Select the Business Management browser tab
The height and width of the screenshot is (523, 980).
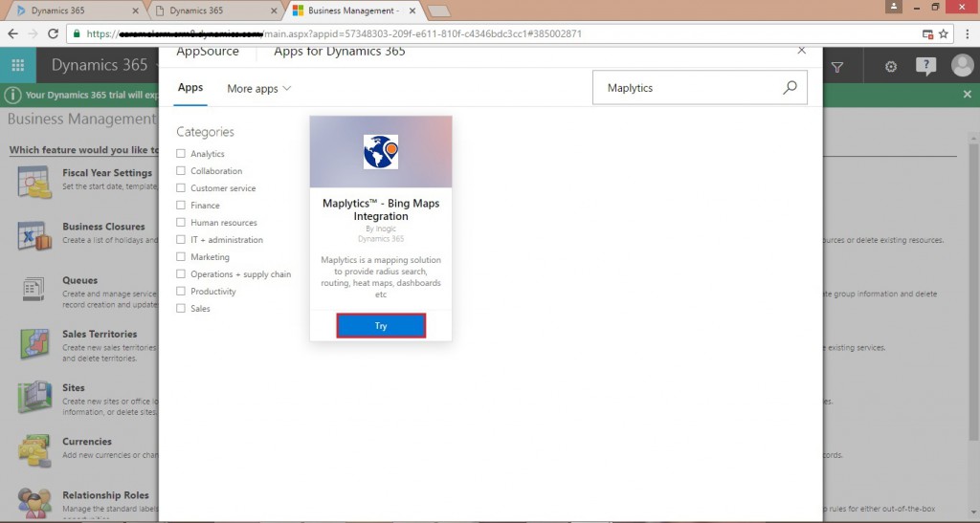click(353, 11)
